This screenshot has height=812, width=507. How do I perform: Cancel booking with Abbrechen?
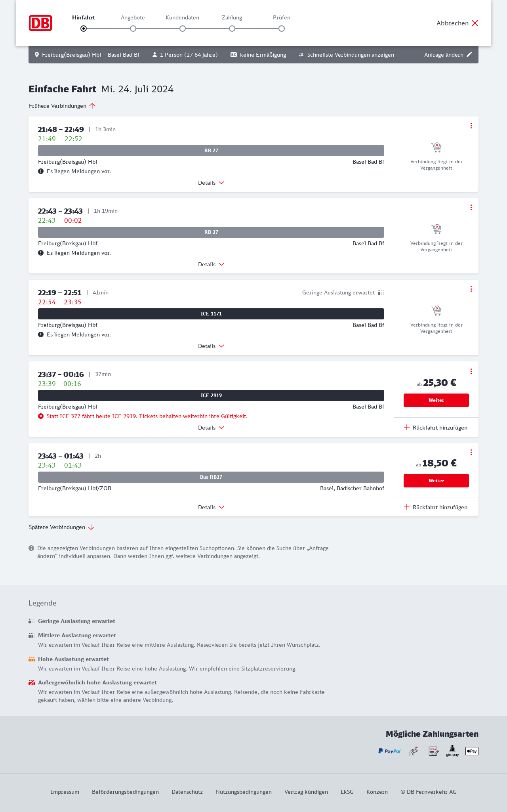pyautogui.click(x=457, y=23)
